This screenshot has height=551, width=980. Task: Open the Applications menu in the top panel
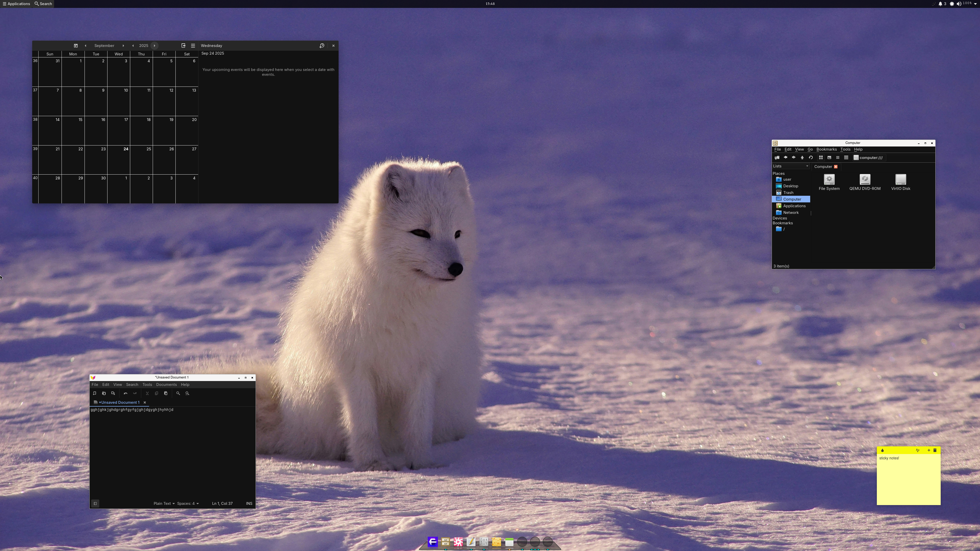(x=16, y=4)
